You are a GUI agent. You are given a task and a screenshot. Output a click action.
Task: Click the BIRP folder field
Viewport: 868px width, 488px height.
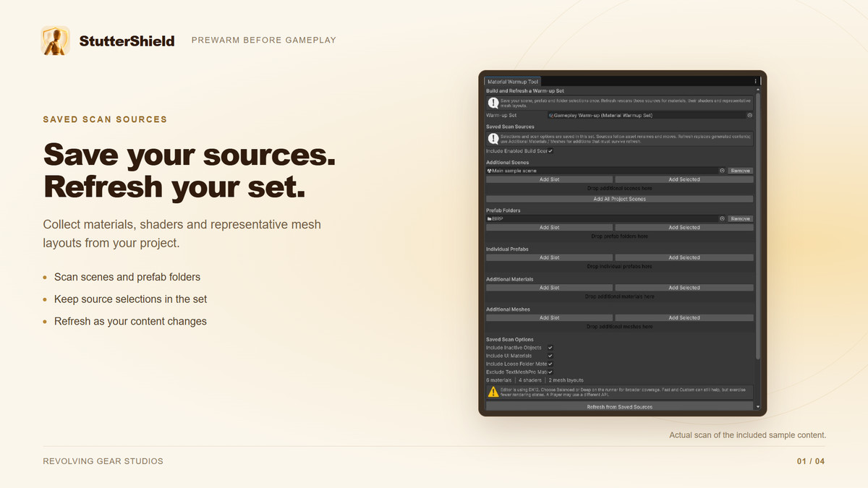click(x=605, y=218)
